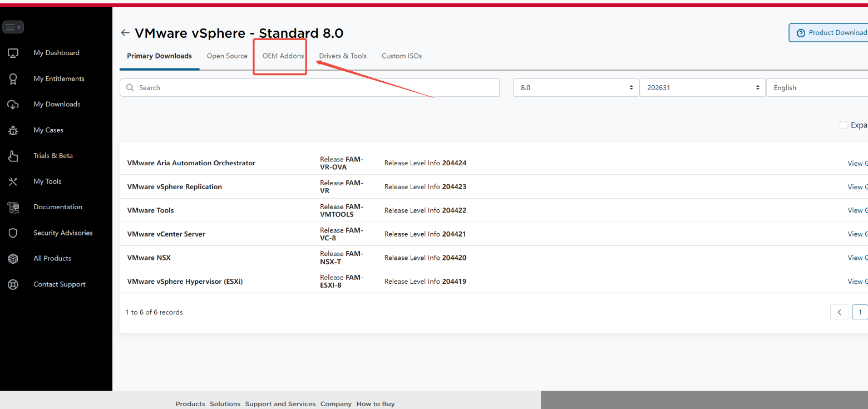Open the Custom ISOs tab
868x409 pixels.
click(x=402, y=56)
